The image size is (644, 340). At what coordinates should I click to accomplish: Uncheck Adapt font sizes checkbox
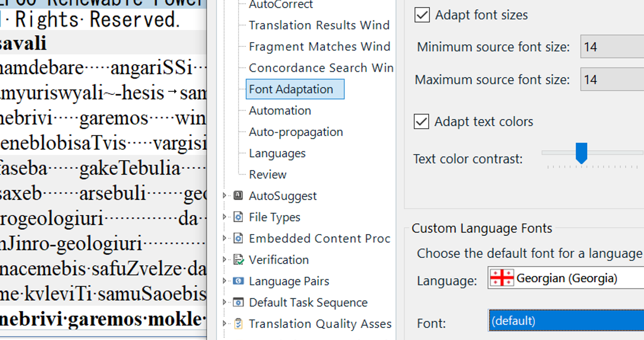tap(422, 15)
